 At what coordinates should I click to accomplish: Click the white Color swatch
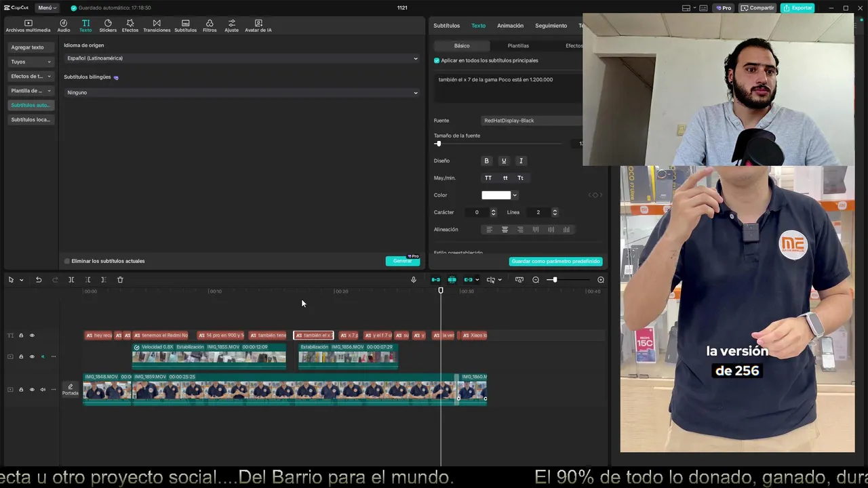pyautogui.click(x=496, y=195)
